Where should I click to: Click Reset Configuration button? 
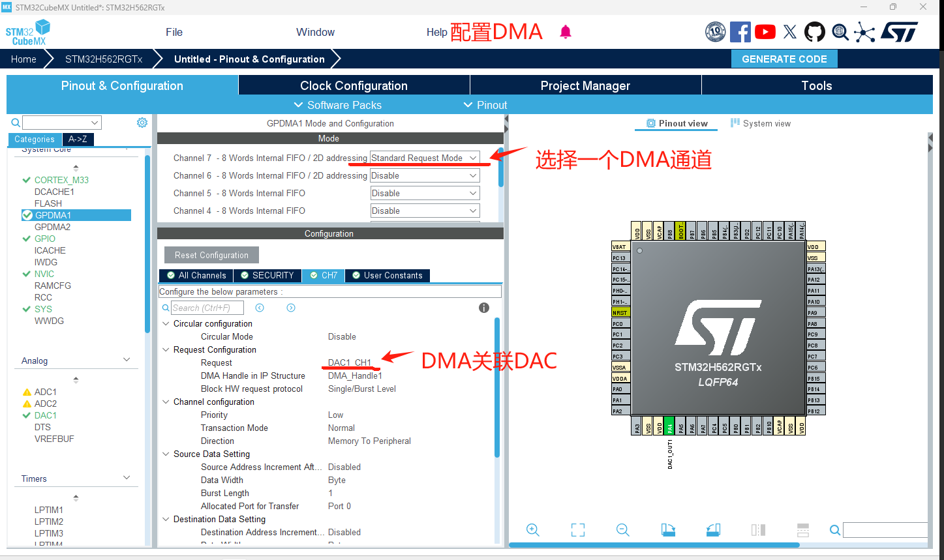click(x=211, y=255)
